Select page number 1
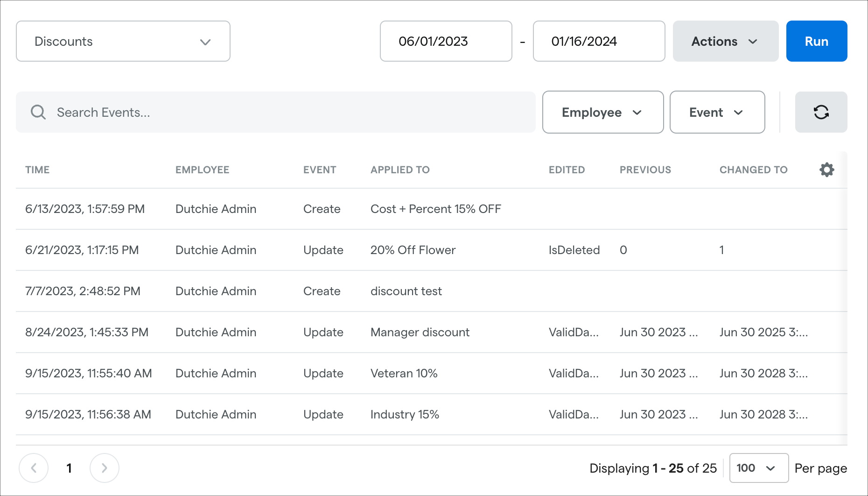This screenshot has width=868, height=496. tap(69, 468)
